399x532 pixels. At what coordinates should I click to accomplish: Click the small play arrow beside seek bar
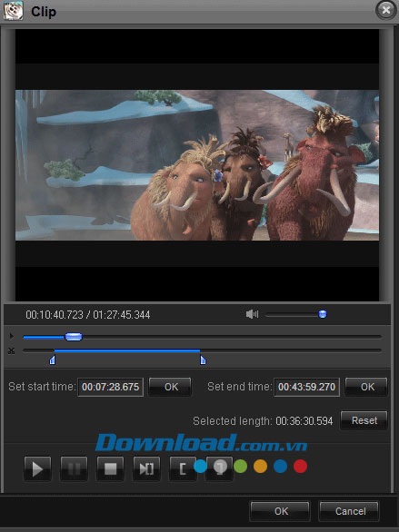12,336
